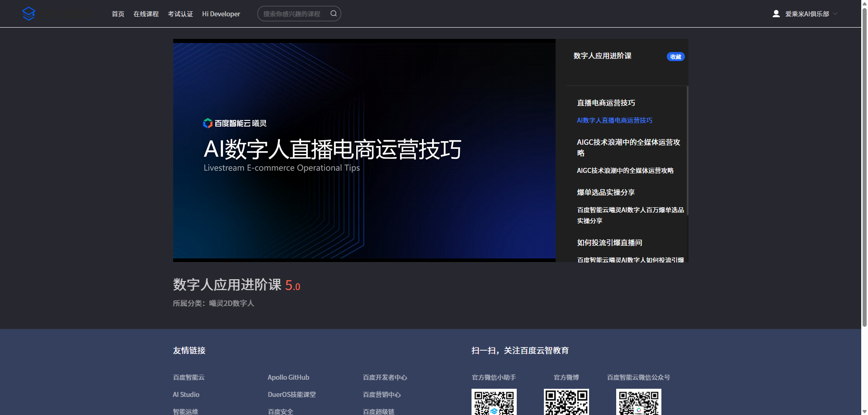The height and width of the screenshot is (415, 868).
Task: Open the 百度超级链 footer link
Action: click(x=378, y=411)
